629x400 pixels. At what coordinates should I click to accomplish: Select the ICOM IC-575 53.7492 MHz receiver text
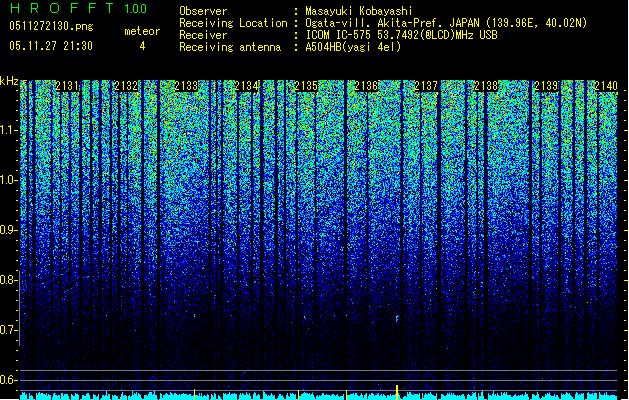401,35
